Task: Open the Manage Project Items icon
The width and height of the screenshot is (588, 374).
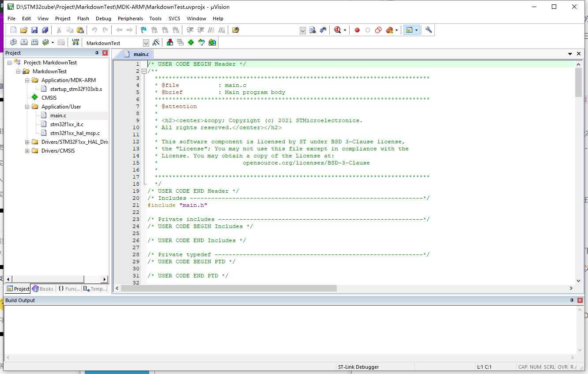Action: coord(170,42)
